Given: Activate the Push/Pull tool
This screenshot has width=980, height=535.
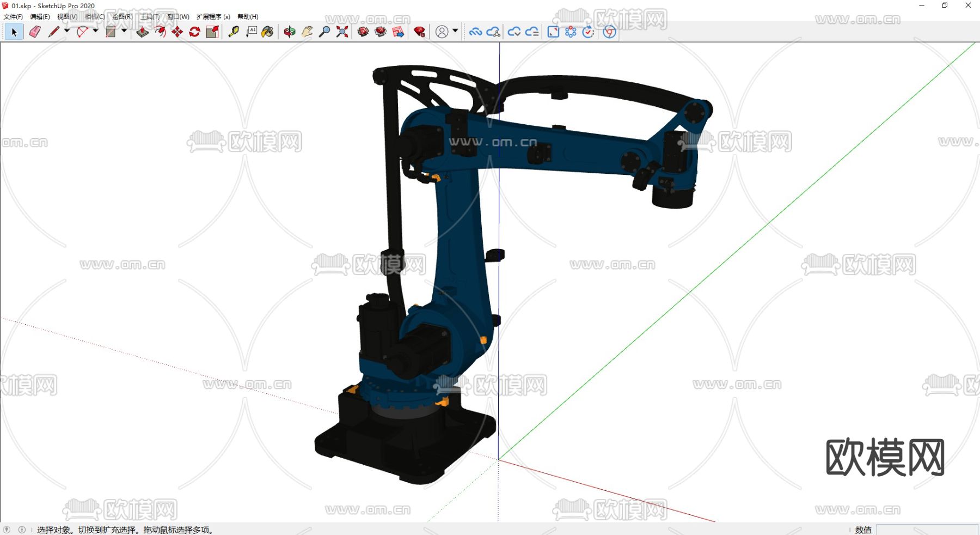Looking at the screenshot, I should point(142,32).
